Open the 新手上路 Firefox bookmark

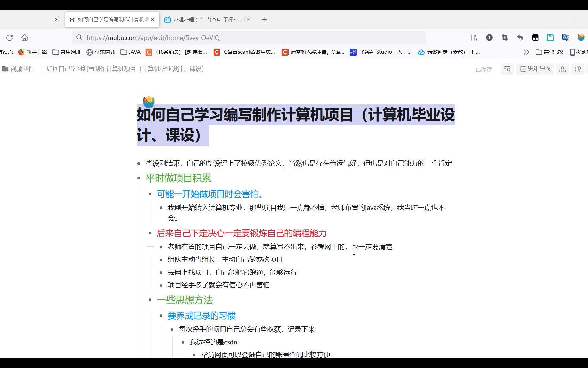point(33,52)
